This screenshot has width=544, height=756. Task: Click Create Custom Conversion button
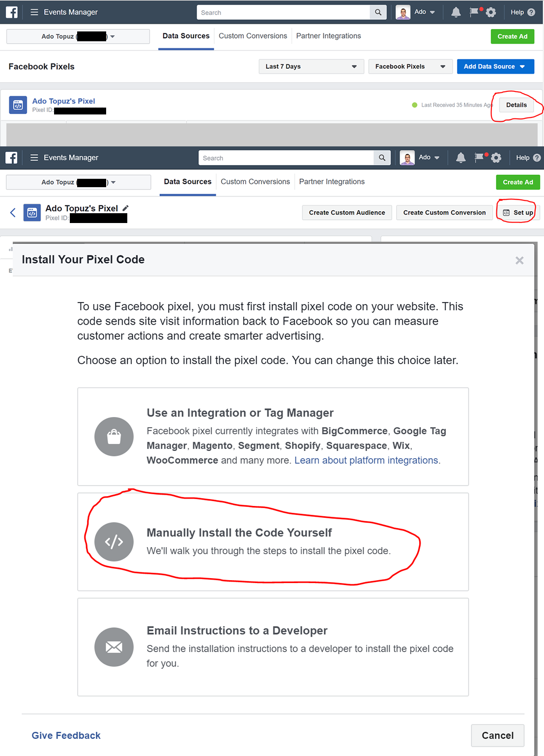445,213
